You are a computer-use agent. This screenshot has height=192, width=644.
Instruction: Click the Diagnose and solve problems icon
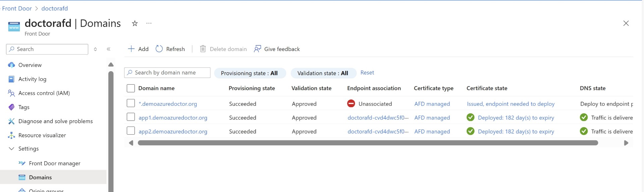[x=11, y=121]
